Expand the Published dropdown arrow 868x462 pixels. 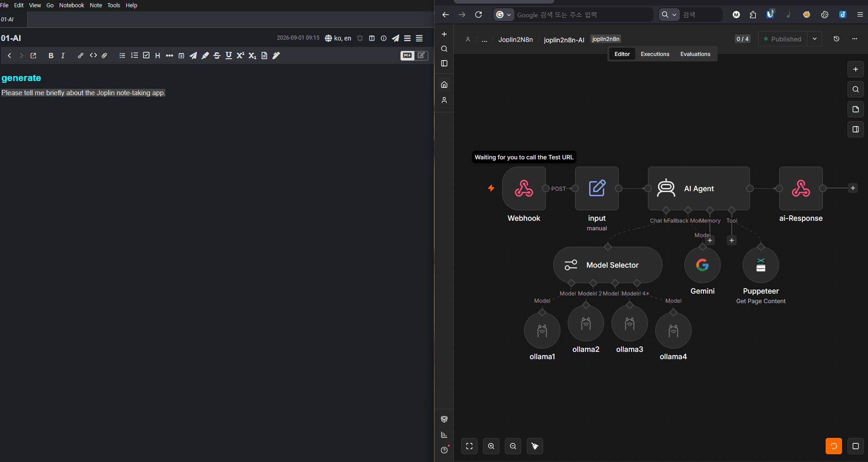coord(815,39)
